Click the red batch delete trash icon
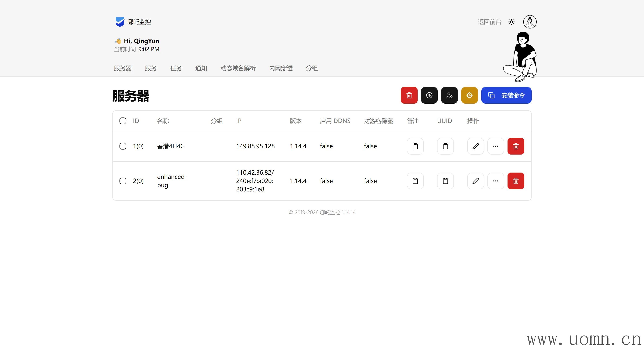Viewport: 644px width, 351px height. tap(409, 95)
